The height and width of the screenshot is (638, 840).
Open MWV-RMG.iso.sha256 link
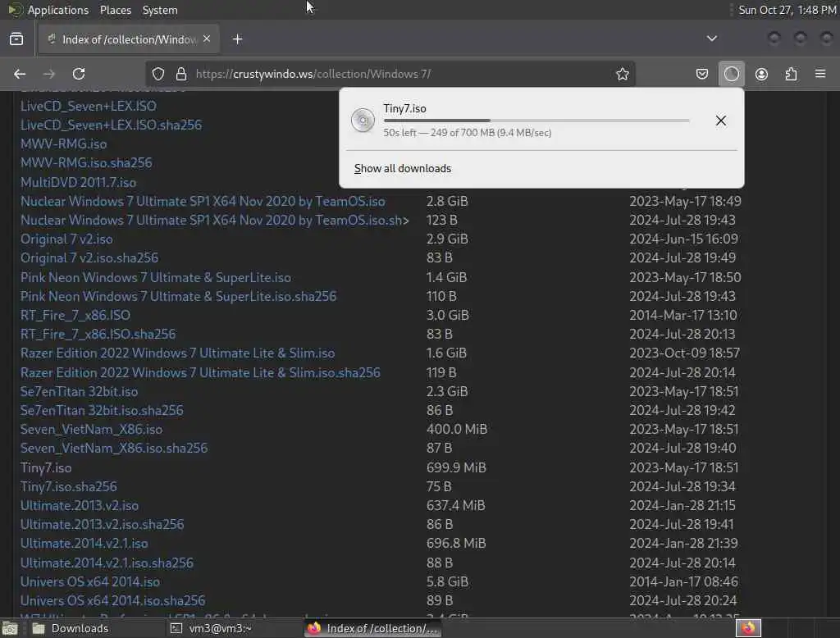[86, 163]
